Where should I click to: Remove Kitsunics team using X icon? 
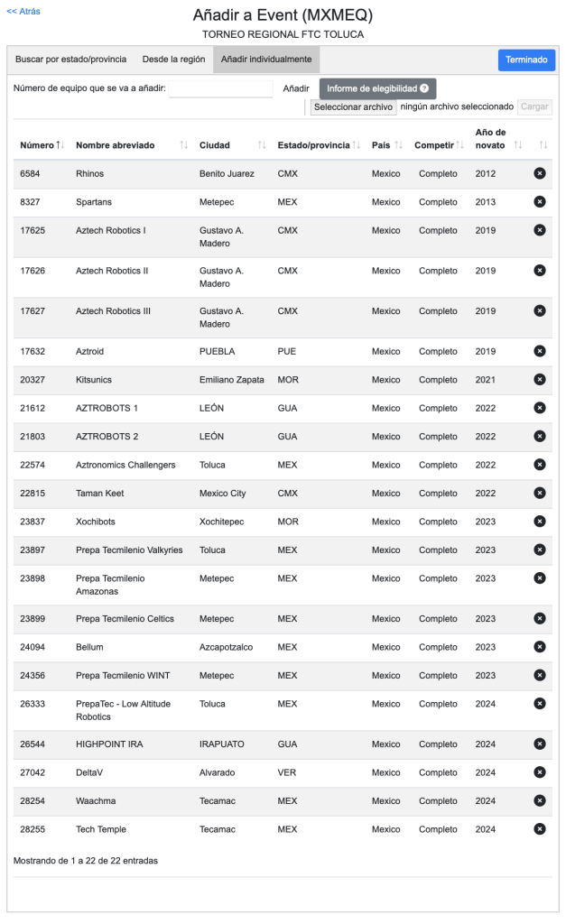click(x=540, y=379)
